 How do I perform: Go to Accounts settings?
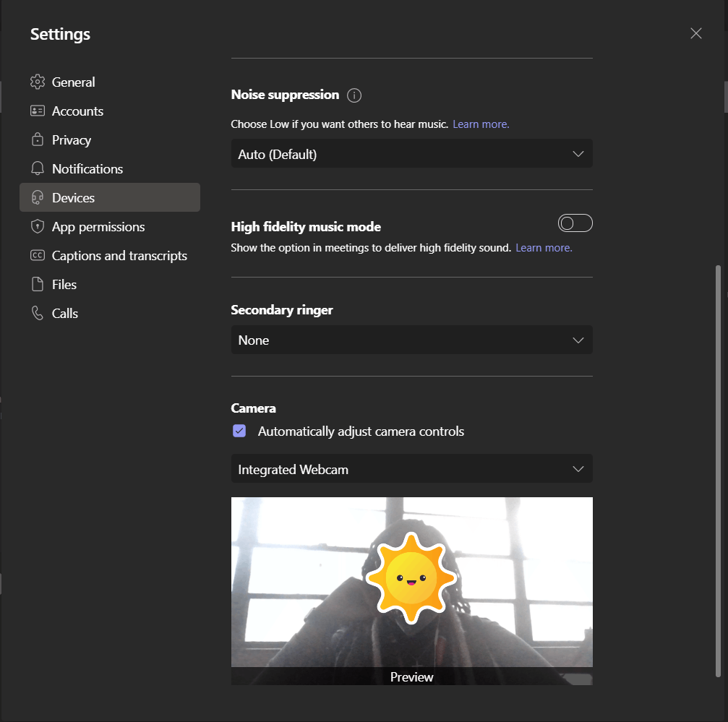(110, 111)
